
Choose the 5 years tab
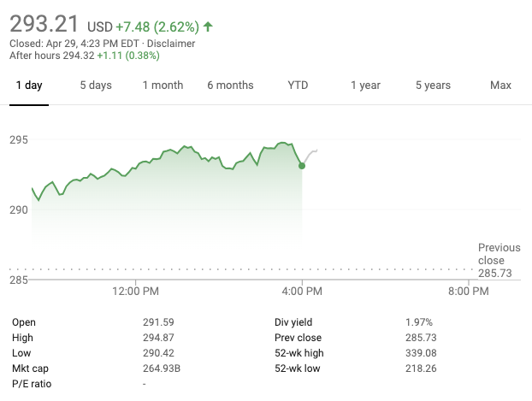click(x=433, y=86)
